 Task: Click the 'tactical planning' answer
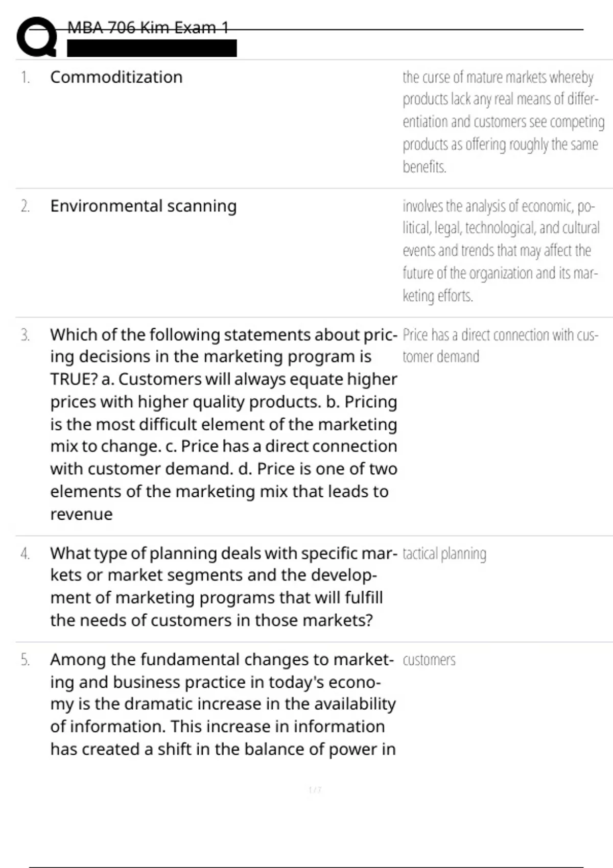[x=444, y=554]
